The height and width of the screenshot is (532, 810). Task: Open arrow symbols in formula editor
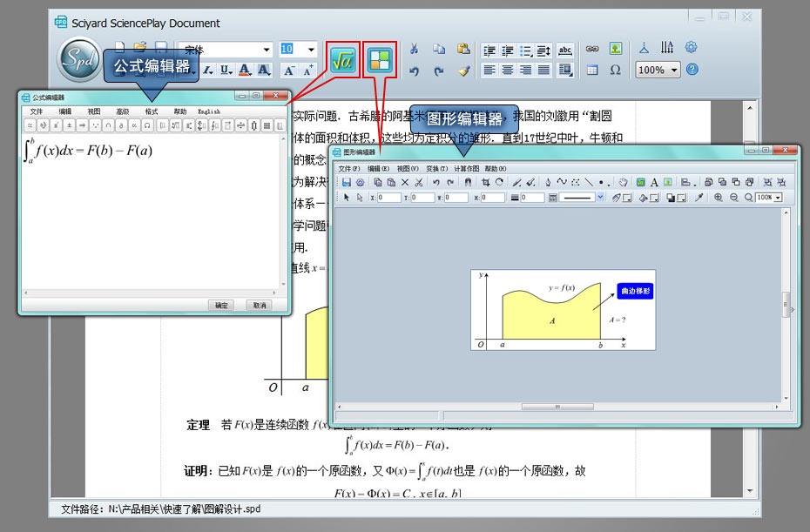[82, 125]
